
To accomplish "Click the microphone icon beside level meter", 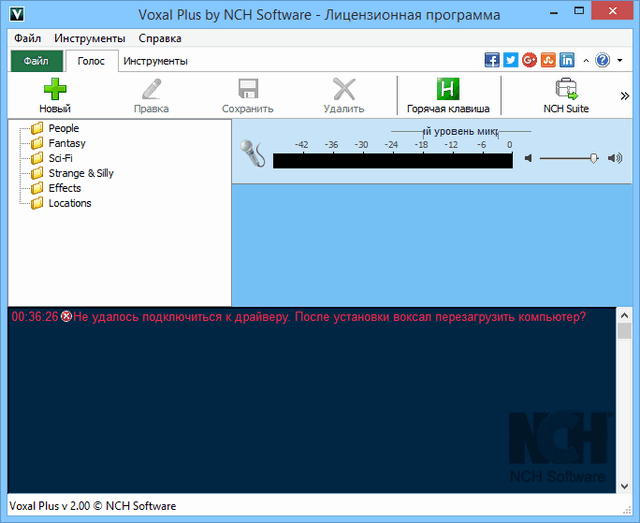I will (251, 154).
